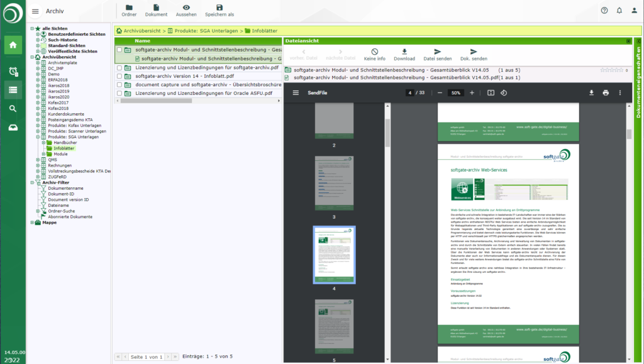
Task: Rotate the PDF page counterclockwise
Action: [504, 93]
